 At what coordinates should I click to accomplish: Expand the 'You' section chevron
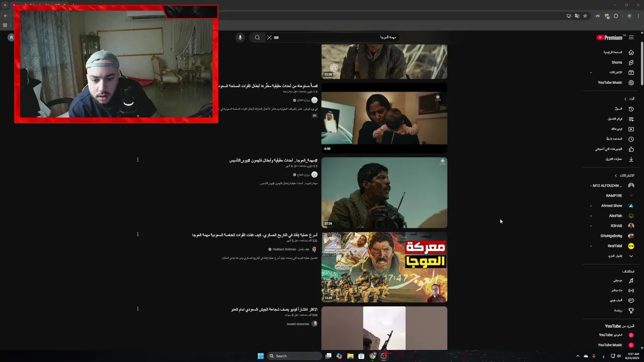pyautogui.click(x=625, y=99)
